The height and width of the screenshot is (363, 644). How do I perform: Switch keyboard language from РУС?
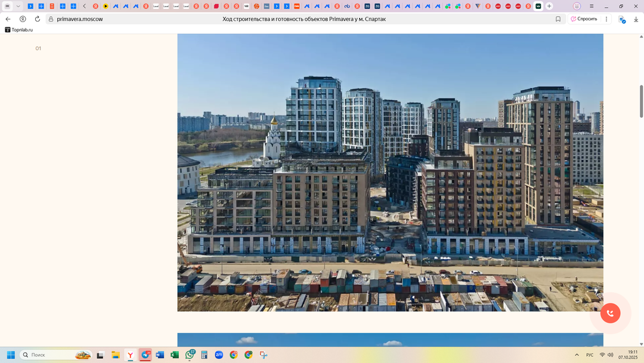590,355
